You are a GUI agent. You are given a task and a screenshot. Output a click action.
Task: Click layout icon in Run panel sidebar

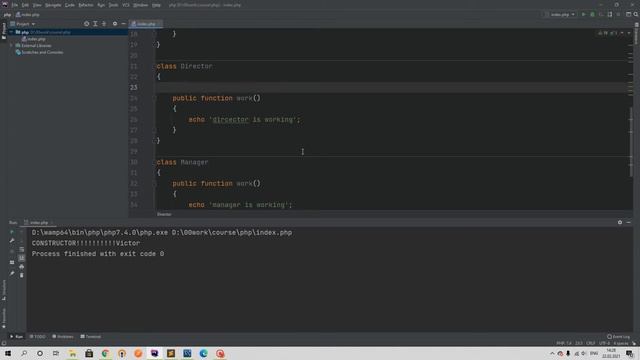tap(12, 262)
